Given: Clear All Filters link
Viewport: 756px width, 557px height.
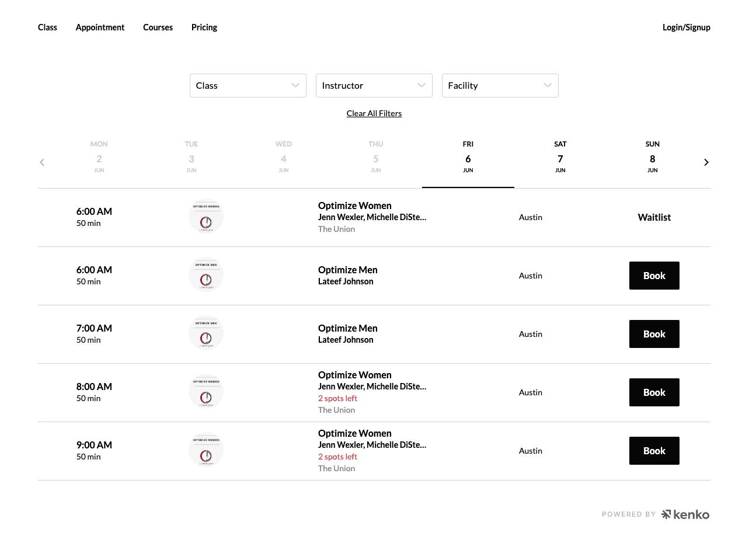Looking at the screenshot, I should [x=374, y=113].
